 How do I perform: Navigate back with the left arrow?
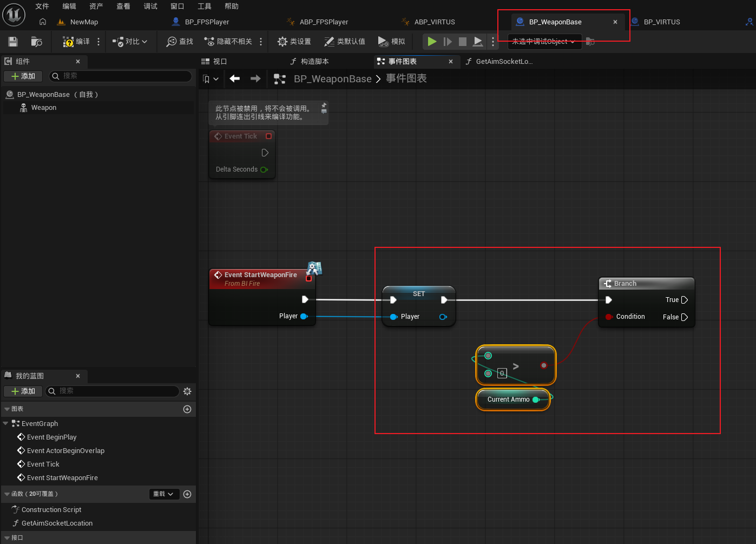tap(235, 79)
